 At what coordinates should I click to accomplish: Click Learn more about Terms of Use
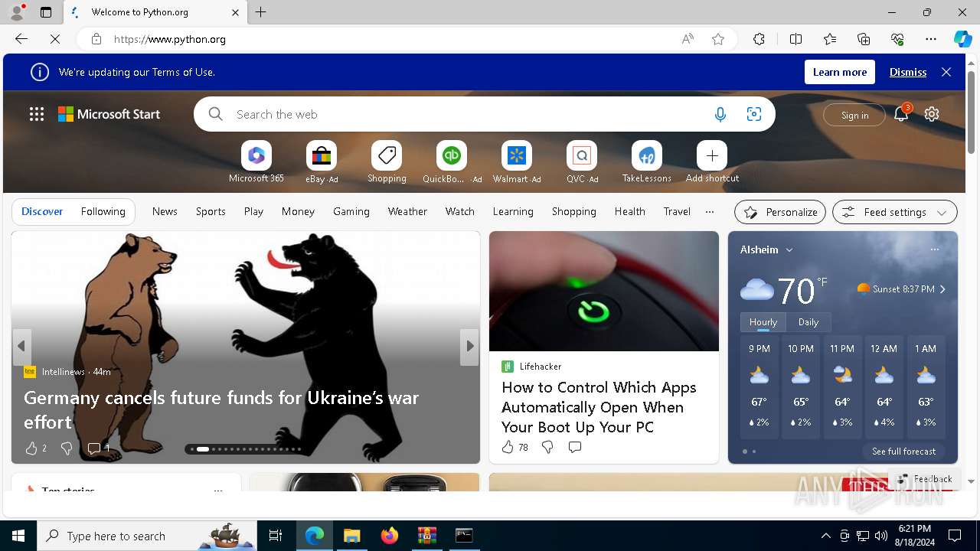click(840, 72)
